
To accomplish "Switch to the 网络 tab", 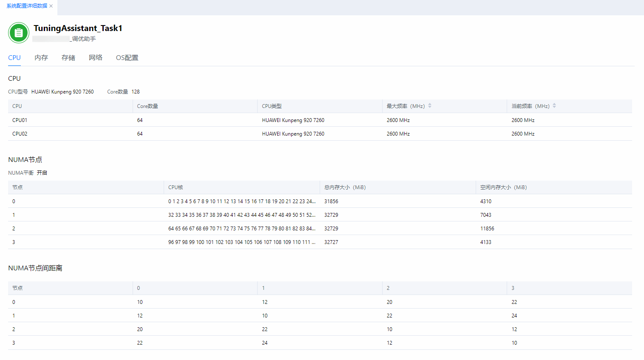I will [x=96, y=58].
